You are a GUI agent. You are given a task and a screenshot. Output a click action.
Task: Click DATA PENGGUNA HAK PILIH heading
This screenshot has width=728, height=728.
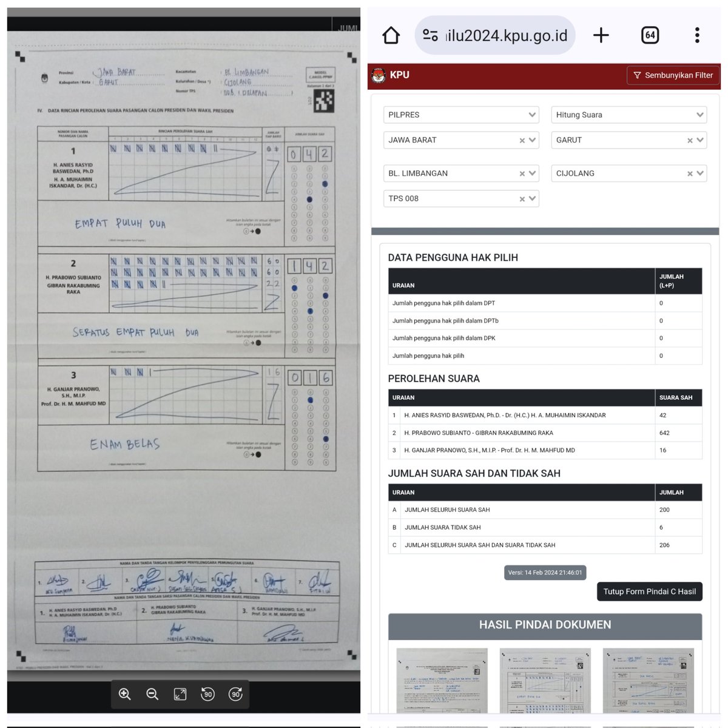[453, 258]
